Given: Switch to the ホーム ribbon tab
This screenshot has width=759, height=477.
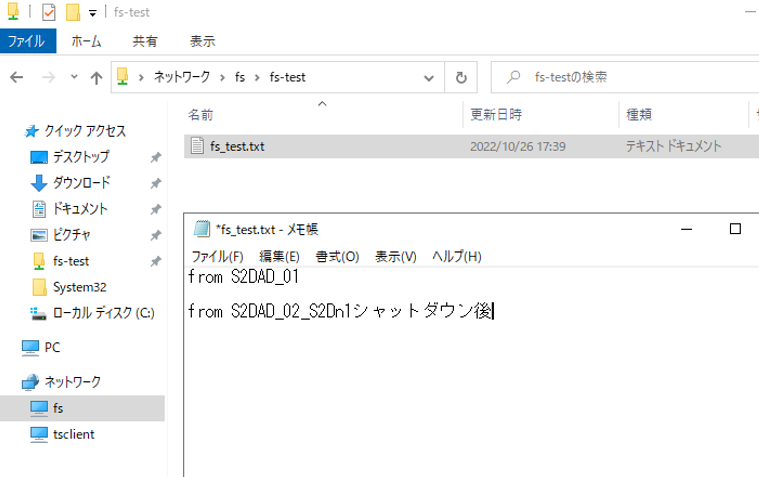Looking at the screenshot, I should (86, 41).
